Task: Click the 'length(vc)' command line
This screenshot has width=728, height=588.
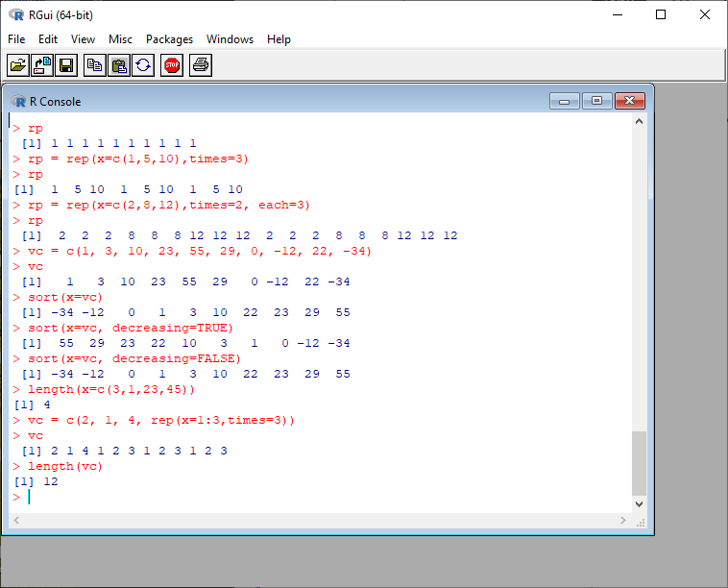Action: (x=65, y=466)
